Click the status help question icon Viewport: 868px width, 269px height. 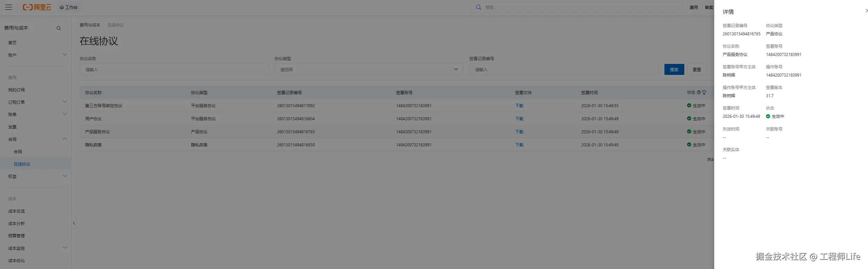(x=698, y=92)
